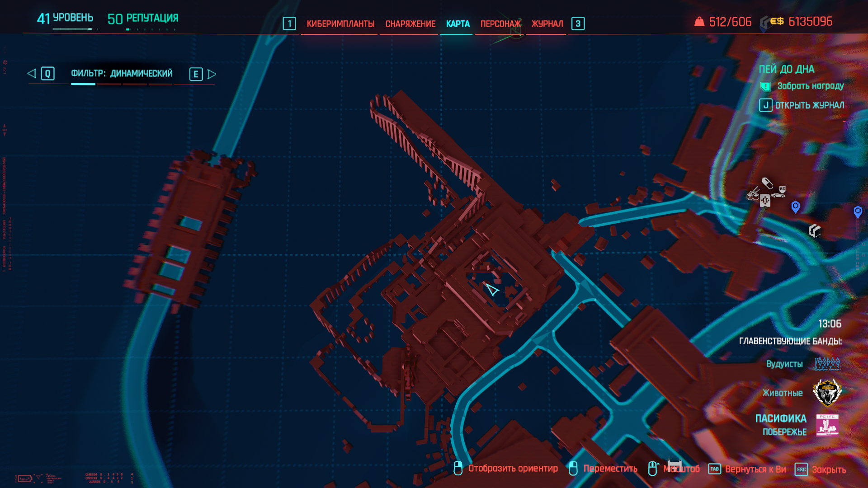The height and width of the screenshot is (488, 868).
Task: Select the left blue fast travel pin
Action: pos(796,207)
